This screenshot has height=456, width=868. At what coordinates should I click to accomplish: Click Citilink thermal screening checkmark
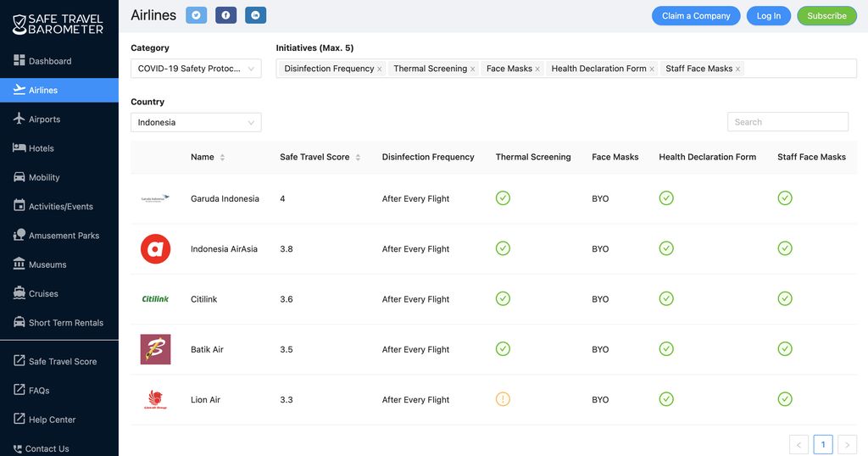503,299
